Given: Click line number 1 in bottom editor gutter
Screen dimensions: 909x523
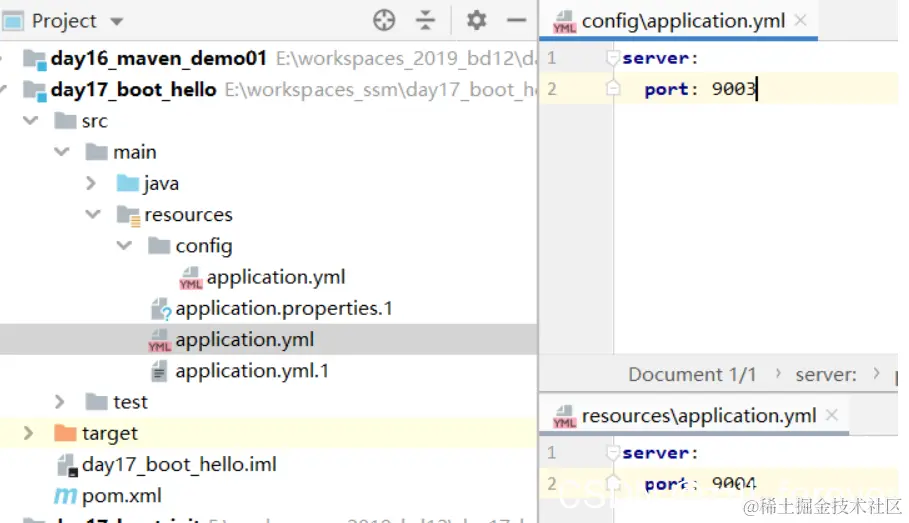Looking at the screenshot, I should [x=551, y=452].
